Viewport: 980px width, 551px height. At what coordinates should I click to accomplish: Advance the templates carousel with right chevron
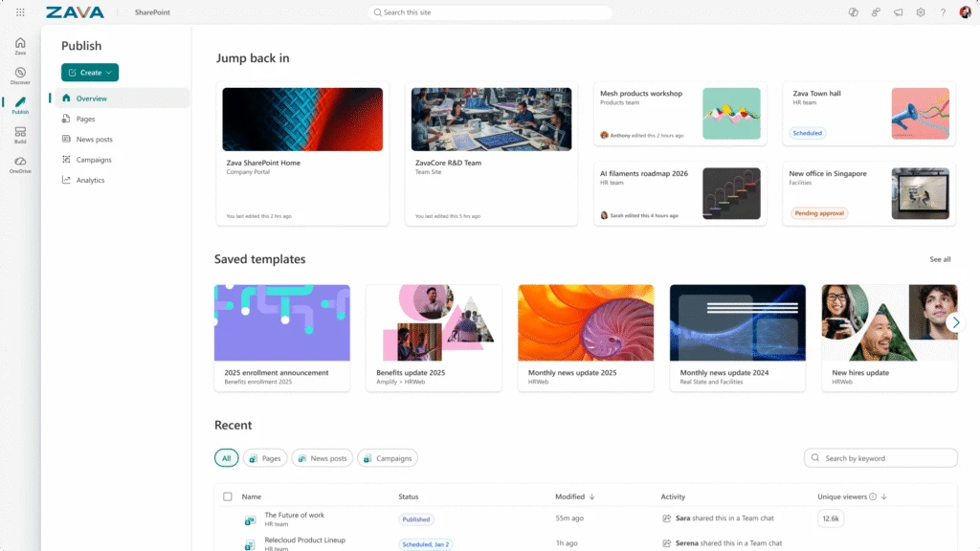coord(955,322)
